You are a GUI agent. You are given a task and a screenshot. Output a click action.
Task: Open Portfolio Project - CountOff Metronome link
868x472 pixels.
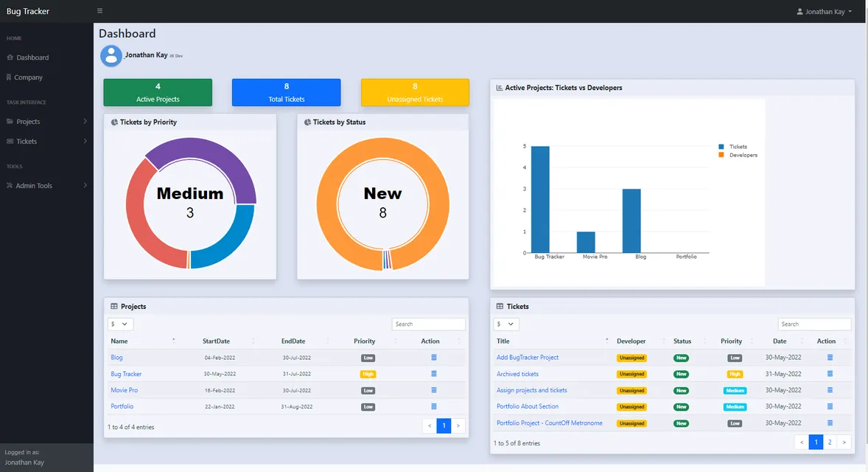point(550,423)
